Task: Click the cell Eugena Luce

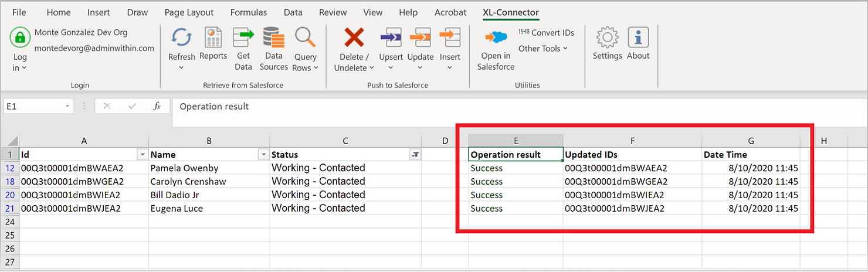Action: (x=209, y=209)
